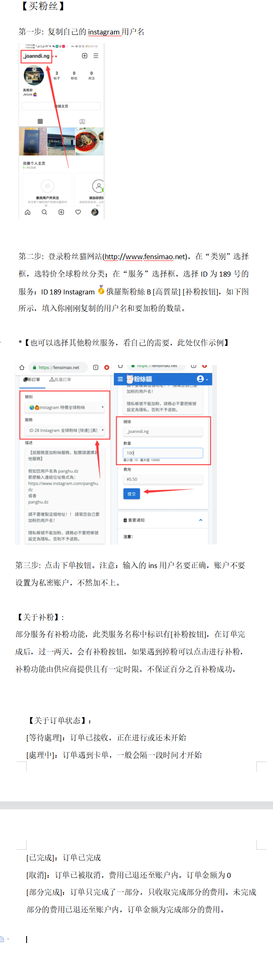Click the www.fensimao.net hyperlink
The image size is (273, 980).
[155, 256]
